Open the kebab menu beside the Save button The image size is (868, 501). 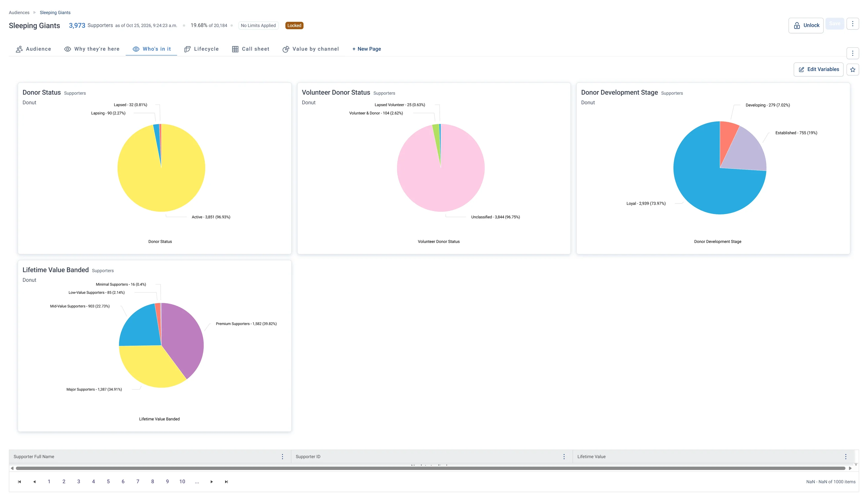tap(852, 24)
